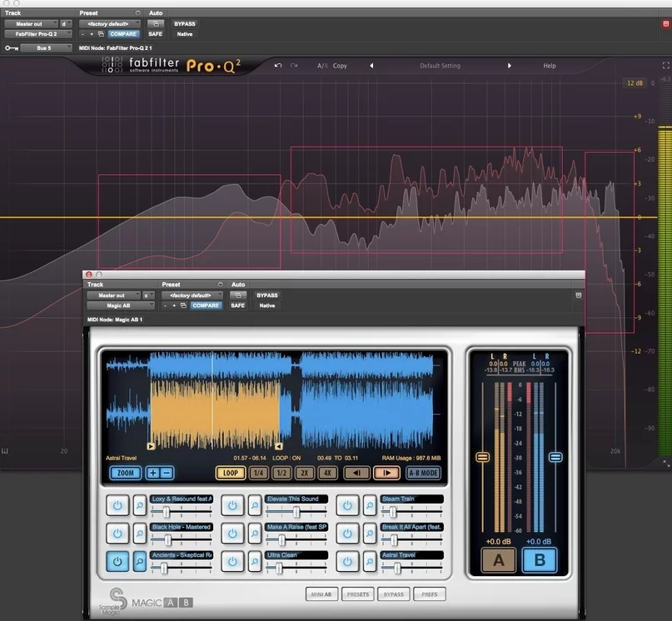
Task: Zoom in on the Magic AB waveform with plus
Action: [x=152, y=473]
